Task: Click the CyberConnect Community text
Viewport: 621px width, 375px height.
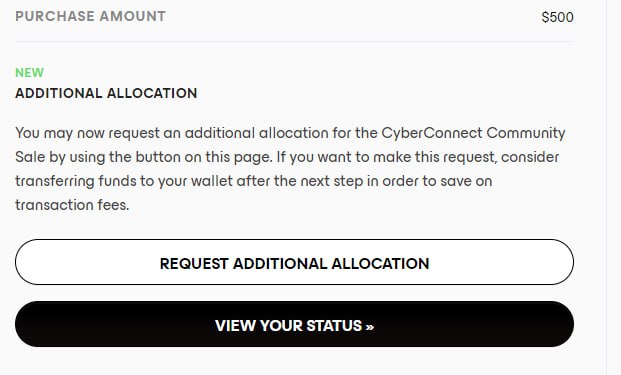Action: pos(473,133)
